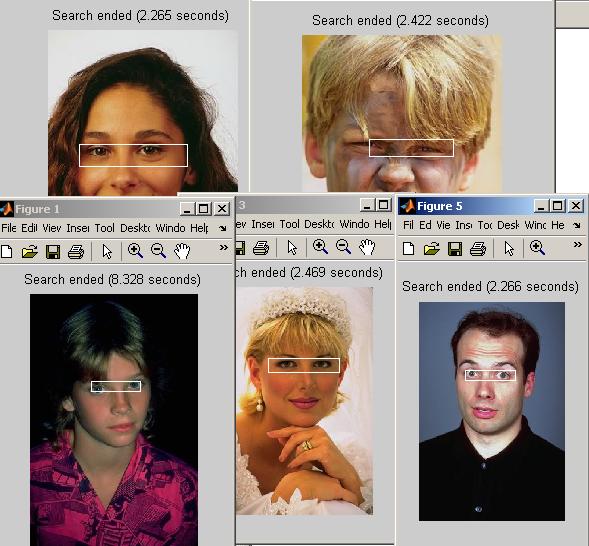589x546 pixels.
Task: Click MATLAB logo icon in Figure 5 title bar
Action: click(407, 206)
